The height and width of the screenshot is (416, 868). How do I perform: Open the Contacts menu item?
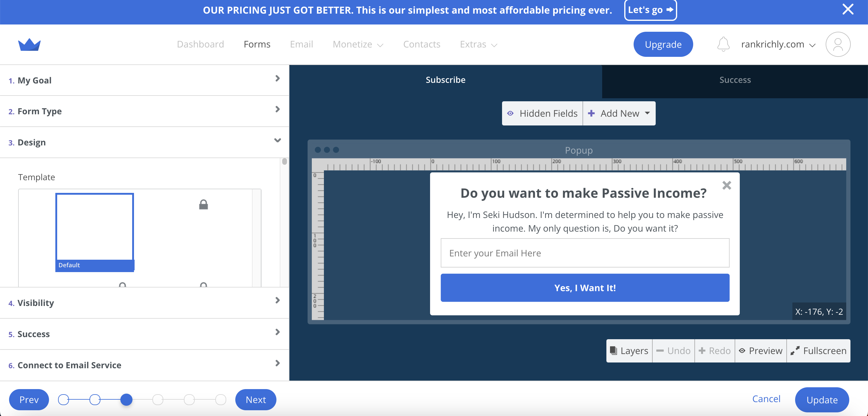(x=422, y=44)
